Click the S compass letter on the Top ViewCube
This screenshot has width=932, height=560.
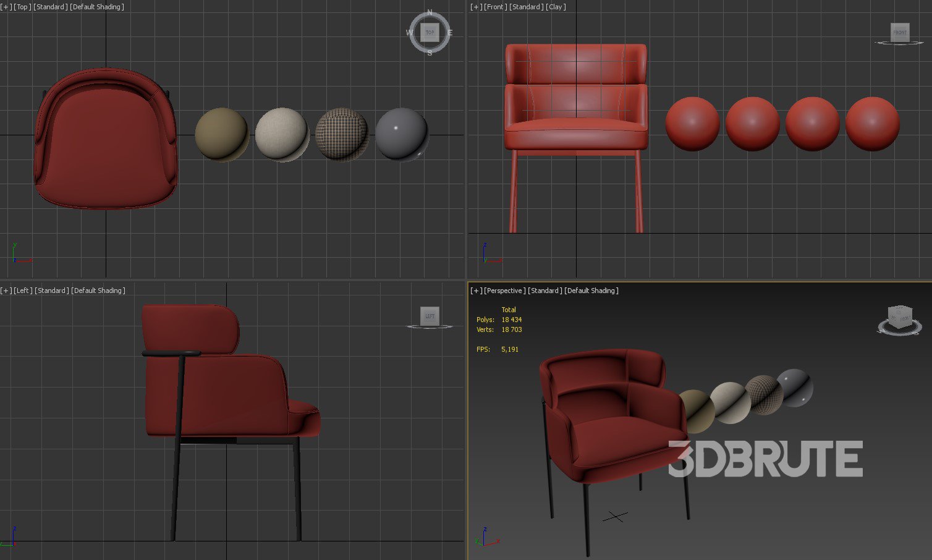[x=430, y=53]
